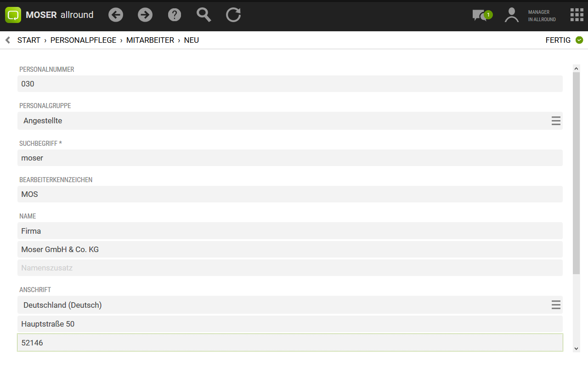The width and height of the screenshot is (588, 368).
Task: Refresh the page with reload icon
Action: coord(233,15)
